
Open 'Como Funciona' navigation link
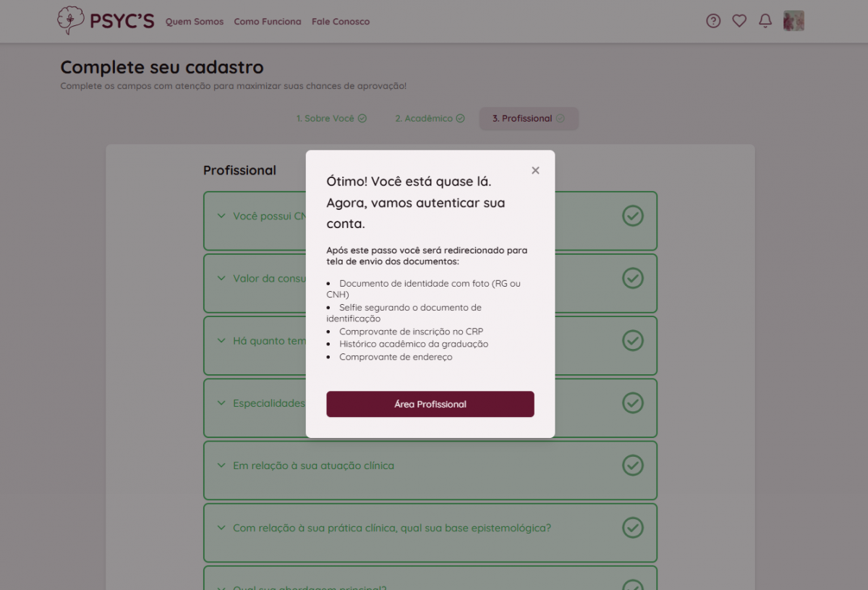tap(267, 22)
